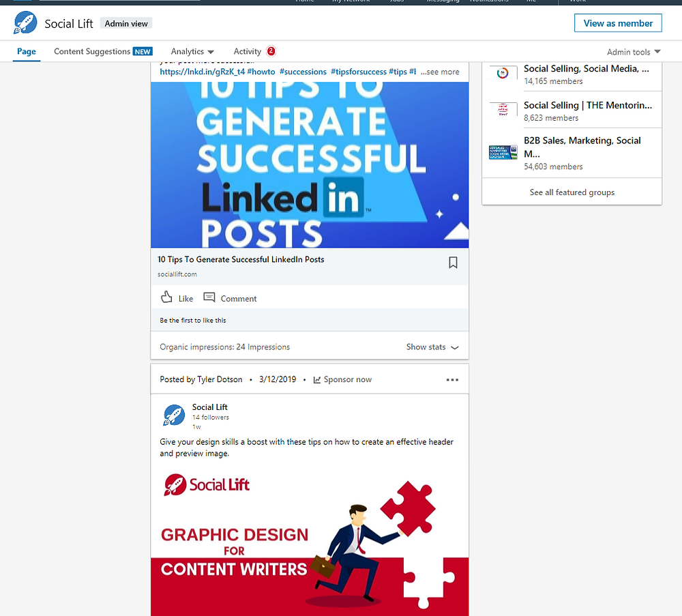Click the 54,603 members text
682x616 pixels.
coord(553,166)
